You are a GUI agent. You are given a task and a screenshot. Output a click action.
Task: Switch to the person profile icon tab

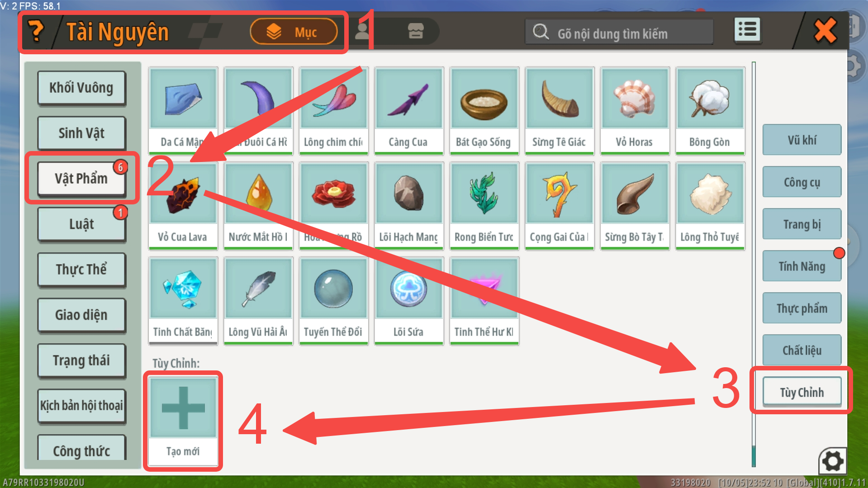[362, 31]
